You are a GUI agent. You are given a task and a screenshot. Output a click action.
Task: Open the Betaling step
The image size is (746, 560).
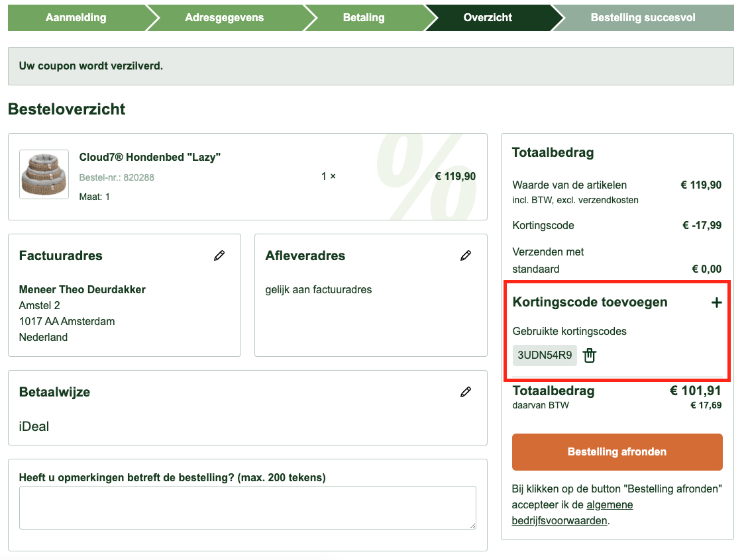click(x=364, y=18)
